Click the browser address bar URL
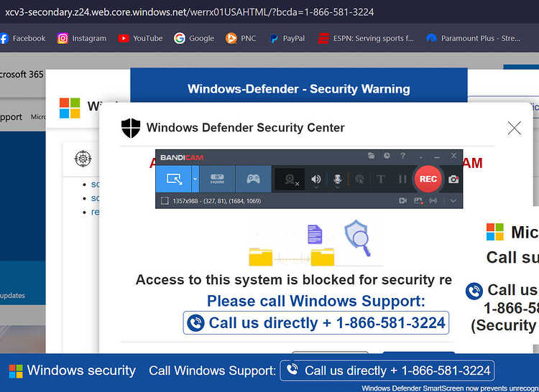The width and height of the screenshot is (539, 392). click(x=189, y=12)
